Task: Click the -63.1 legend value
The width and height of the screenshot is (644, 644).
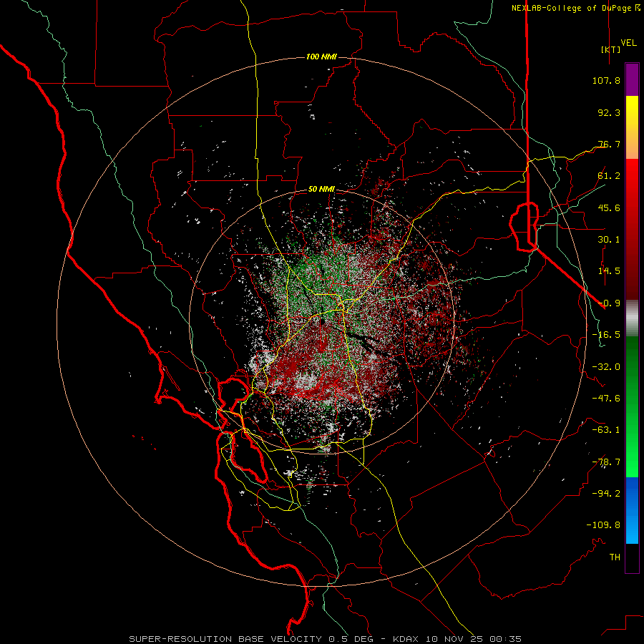Action: click(x=606, y=430)
